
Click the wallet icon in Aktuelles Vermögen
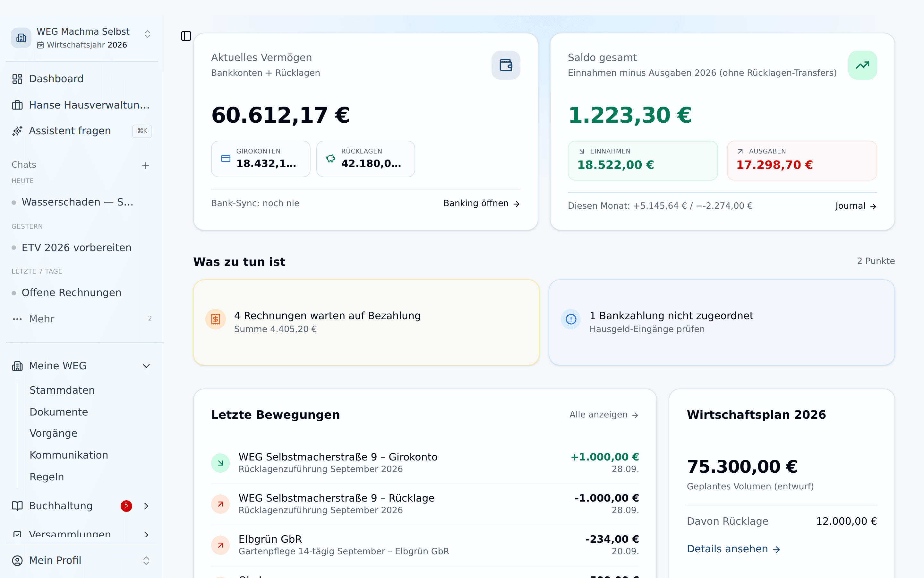pyautogui.click(x=506, y=65)
